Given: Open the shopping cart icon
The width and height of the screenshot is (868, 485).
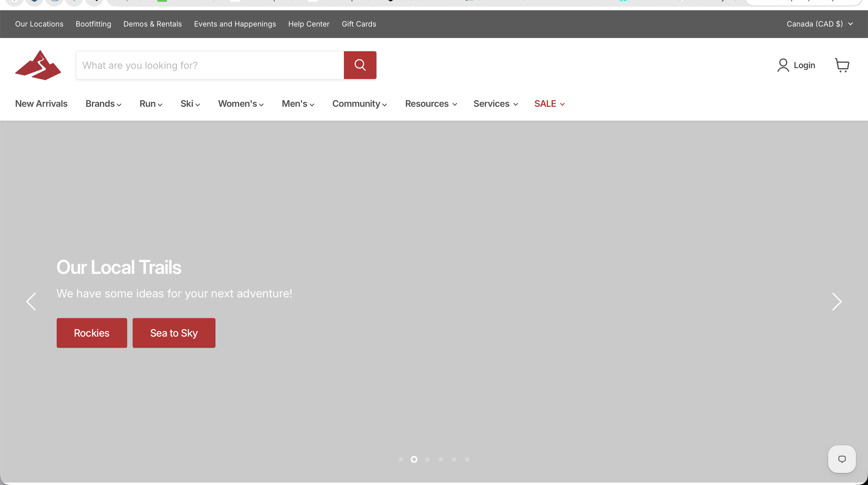Looking at the screenshot, I should [x=842, y=65].
